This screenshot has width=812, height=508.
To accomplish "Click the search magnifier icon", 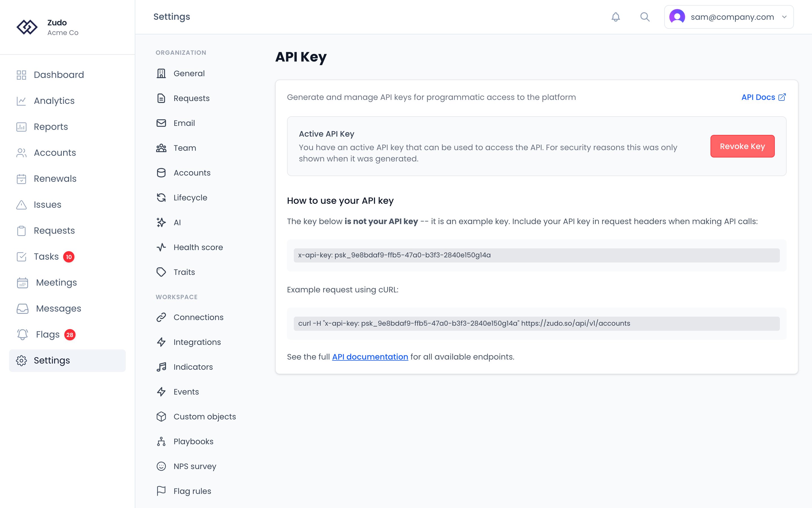I will pos(645,17).
